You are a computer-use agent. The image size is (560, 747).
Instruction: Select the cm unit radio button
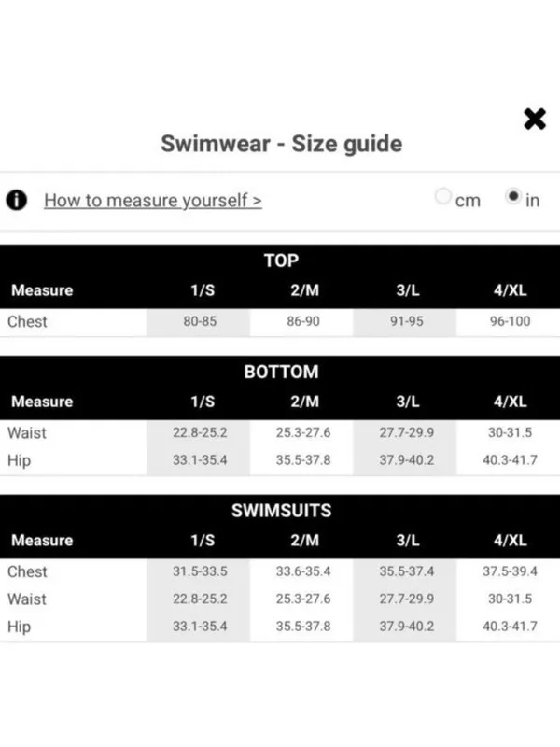coord(442,196)
